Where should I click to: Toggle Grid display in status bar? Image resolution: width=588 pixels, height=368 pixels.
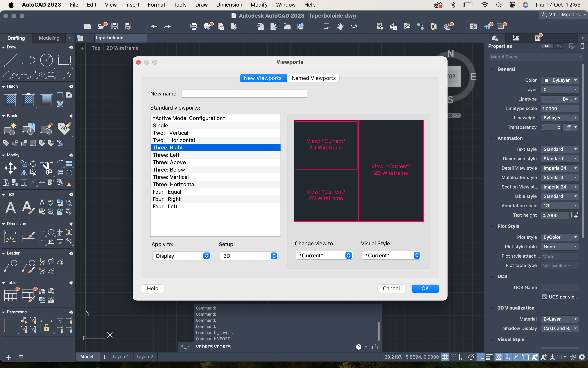pos(444,357)
